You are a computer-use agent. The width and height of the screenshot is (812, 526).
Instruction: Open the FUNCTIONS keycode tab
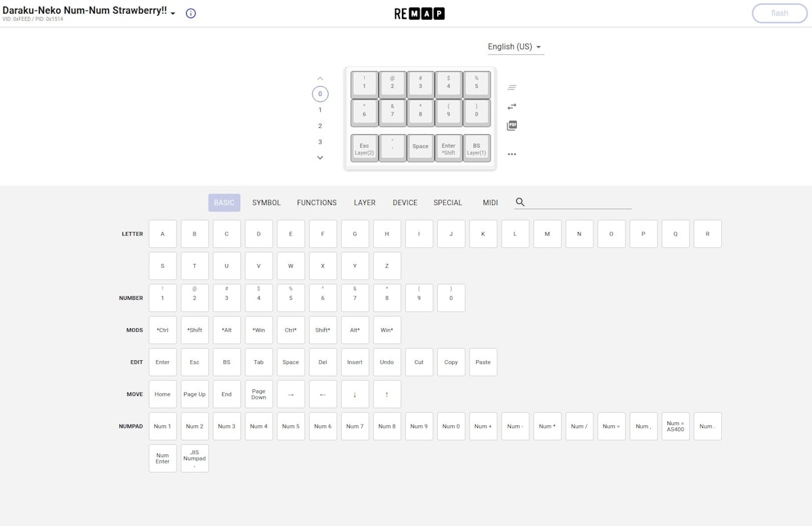tap(317, 202)
